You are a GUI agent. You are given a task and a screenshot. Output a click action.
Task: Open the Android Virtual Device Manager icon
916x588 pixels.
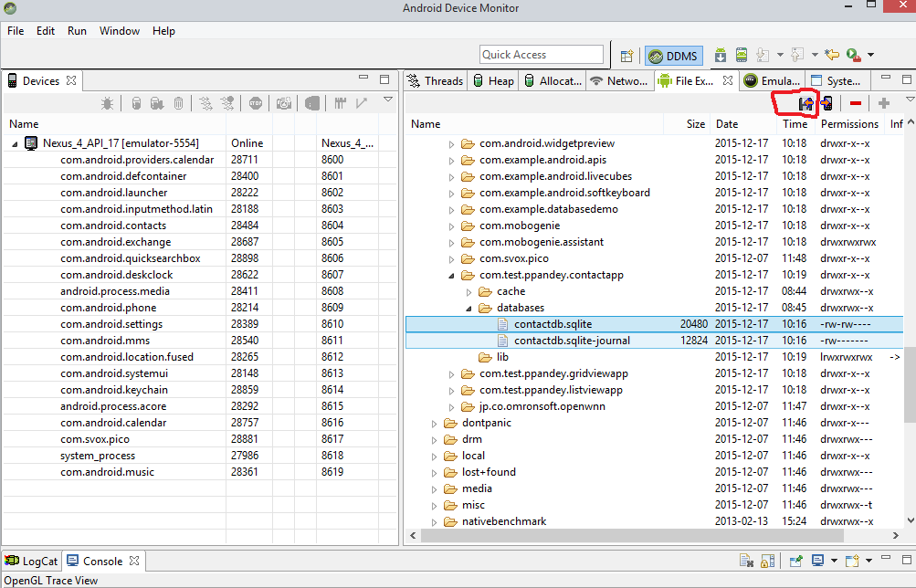pyautogui.click(x=742, y=56)
